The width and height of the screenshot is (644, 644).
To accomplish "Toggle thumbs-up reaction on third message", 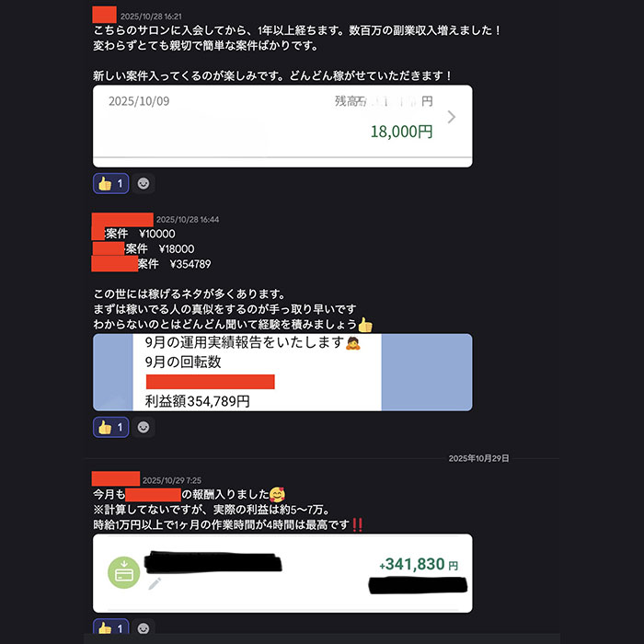I will click(x=111, y=628).
